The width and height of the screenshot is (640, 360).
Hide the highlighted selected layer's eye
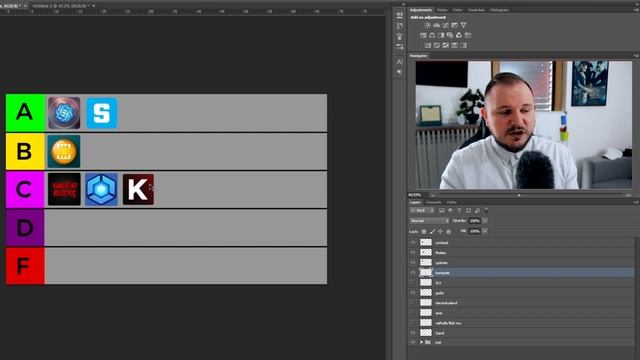[413, 273]
